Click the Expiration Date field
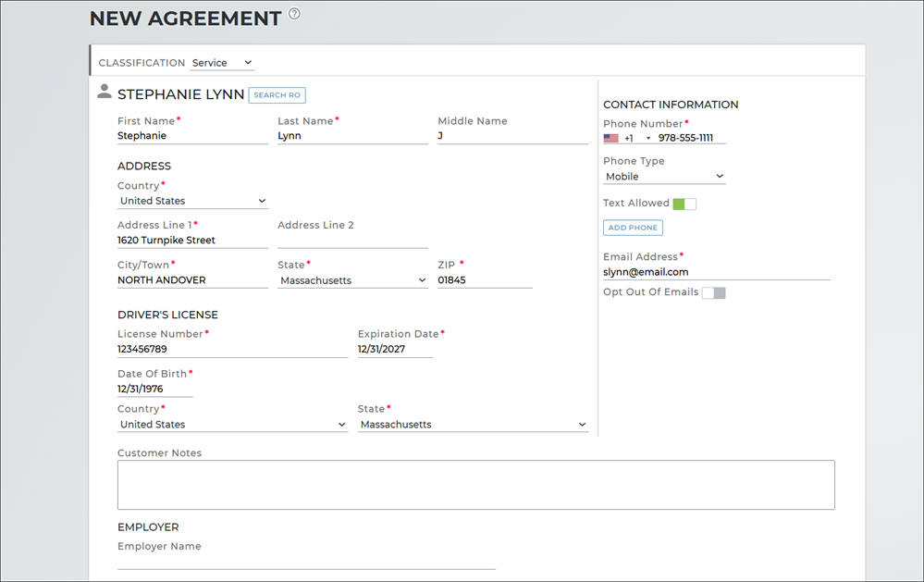Viewport: 924px width, 582px height. point(395,350)
